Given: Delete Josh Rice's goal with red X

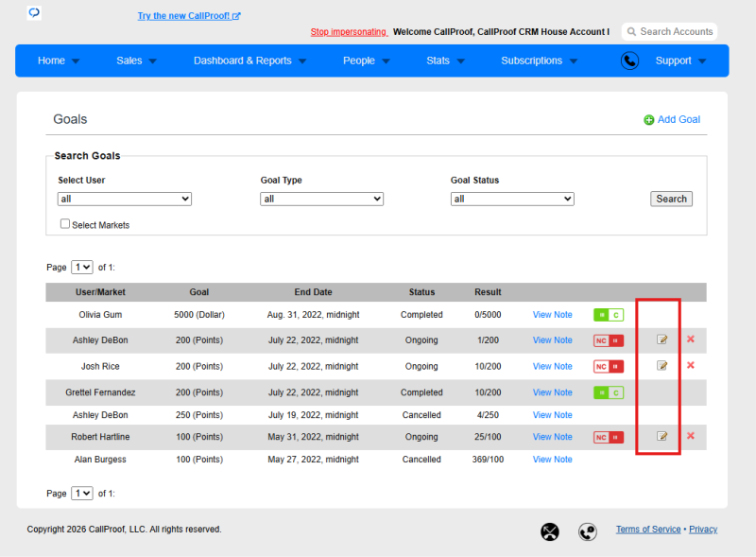Looking at the screenshot, I should coord(691,365).
